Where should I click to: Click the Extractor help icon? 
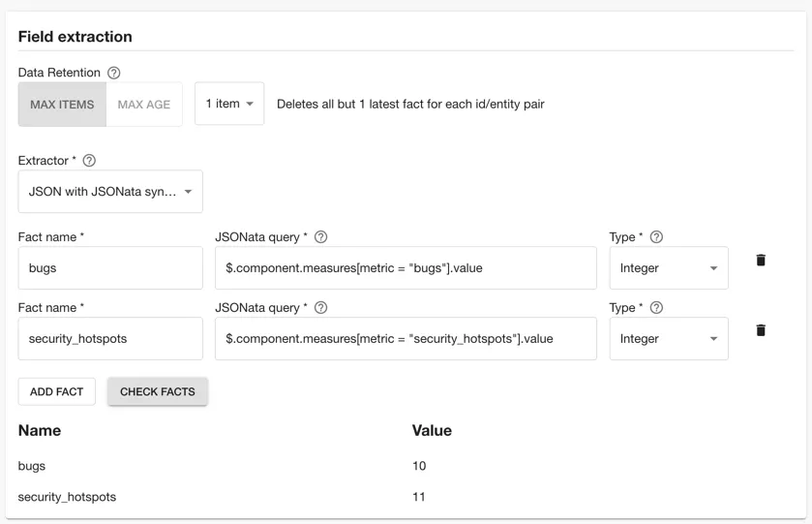pyautogui.click(x=90, y=161)
